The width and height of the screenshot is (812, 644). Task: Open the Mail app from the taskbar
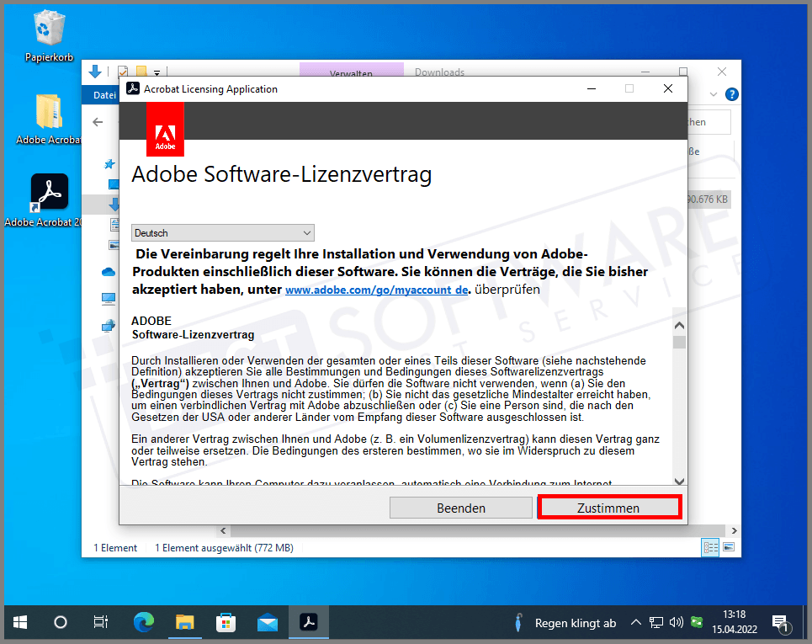coord(267,622)
